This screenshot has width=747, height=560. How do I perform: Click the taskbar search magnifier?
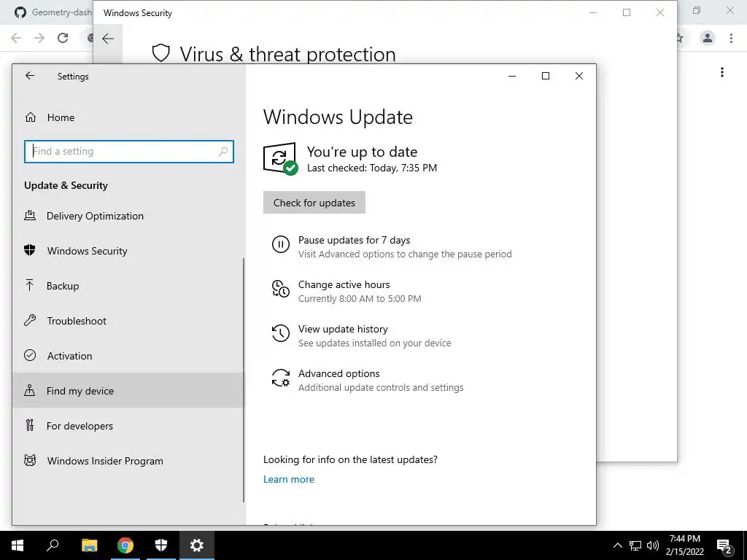53,545
